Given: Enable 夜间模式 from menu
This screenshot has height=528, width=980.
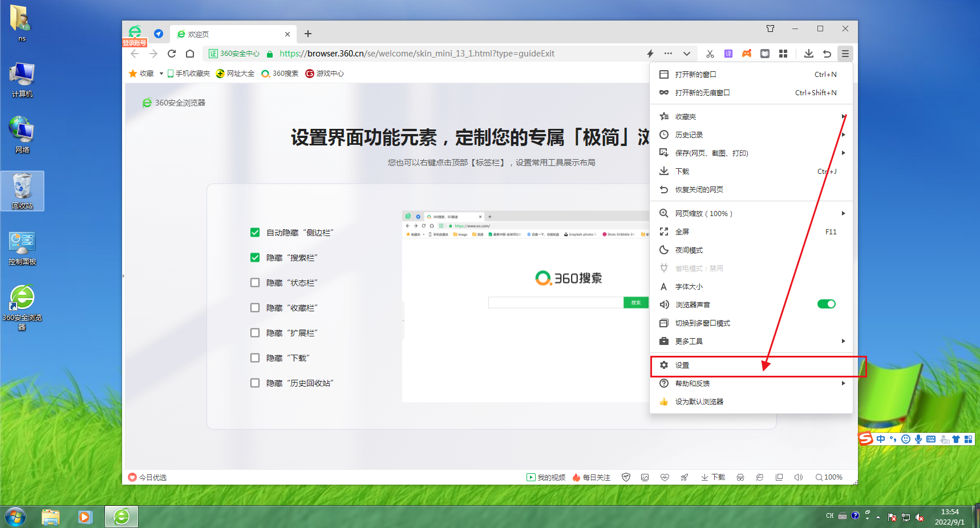Looking at the screenshot, I should [751, 250].
